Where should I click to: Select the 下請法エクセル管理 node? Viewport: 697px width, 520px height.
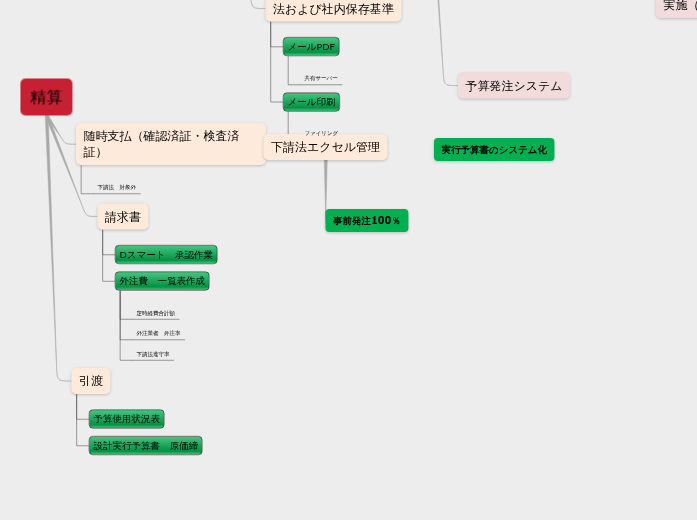[325, 148]
